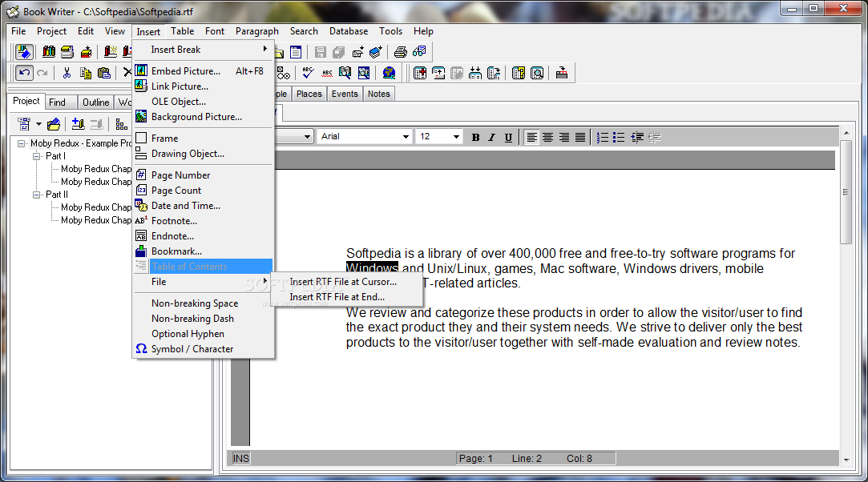
Task: Click the thesaurus book with magnifier icon
Action: [345, 73]
